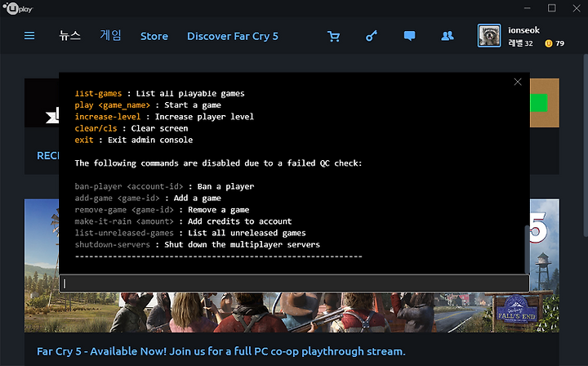Viewport: 588px width, 366px height.
Task: Open the Store tab
Action: [x=154, y=36]
